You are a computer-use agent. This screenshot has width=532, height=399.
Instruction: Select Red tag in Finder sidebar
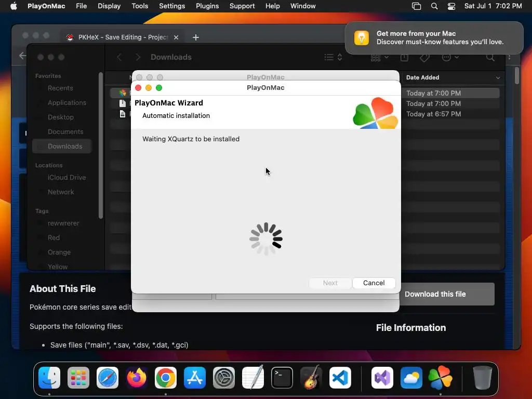click(54, 238)
